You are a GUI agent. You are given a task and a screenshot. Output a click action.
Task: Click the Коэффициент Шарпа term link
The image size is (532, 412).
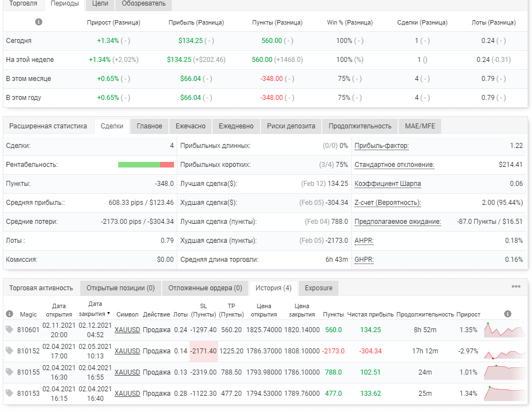[388, 184]
